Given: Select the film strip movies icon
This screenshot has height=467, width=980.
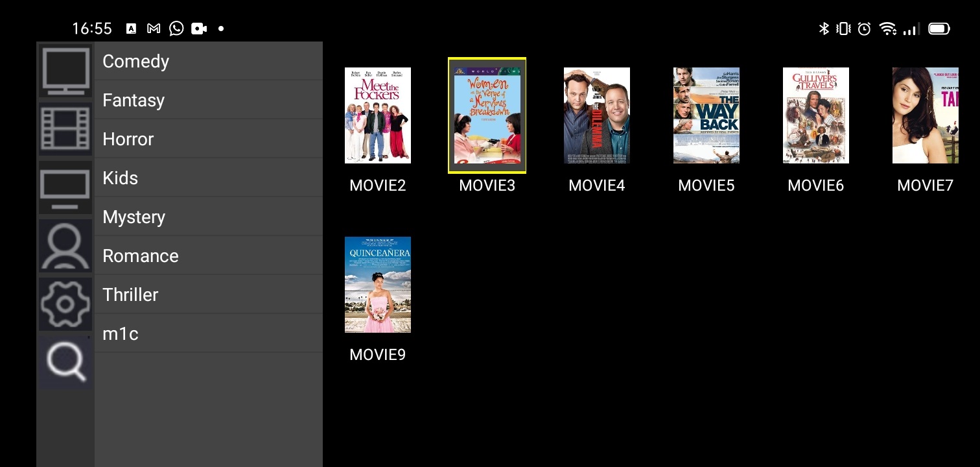Looking at the screenshot, I should (x=65, y=128).
